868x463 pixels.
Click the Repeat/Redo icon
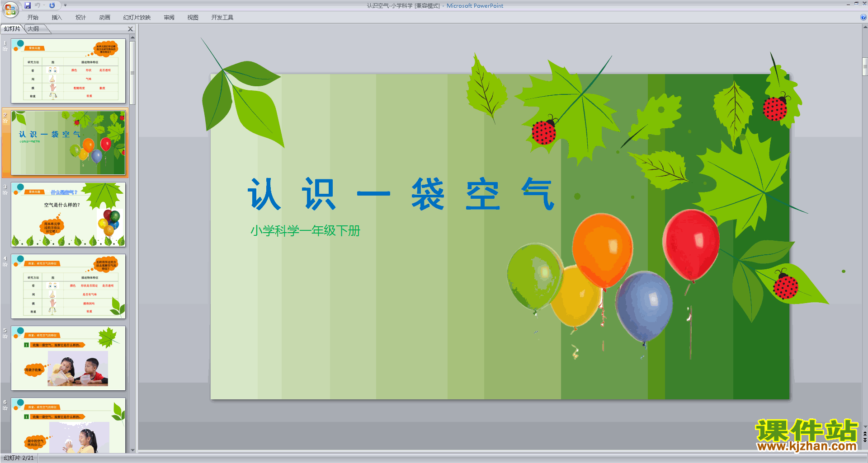pos(52,5)
